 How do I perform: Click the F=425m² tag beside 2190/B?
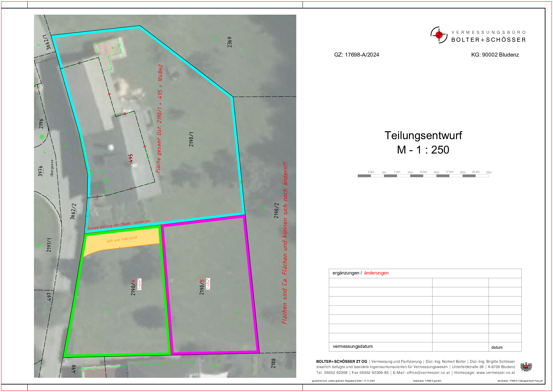[208, 284]
